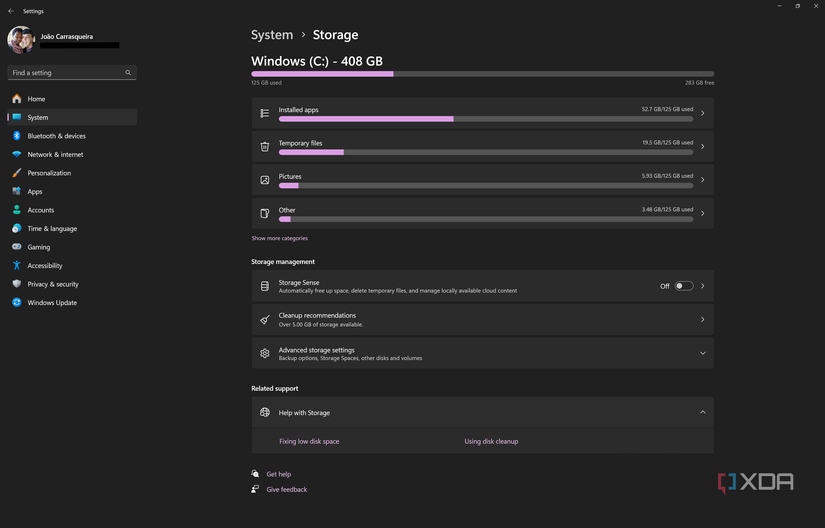
Task: Click the search magnifier icon
Action: pos(128,73)
